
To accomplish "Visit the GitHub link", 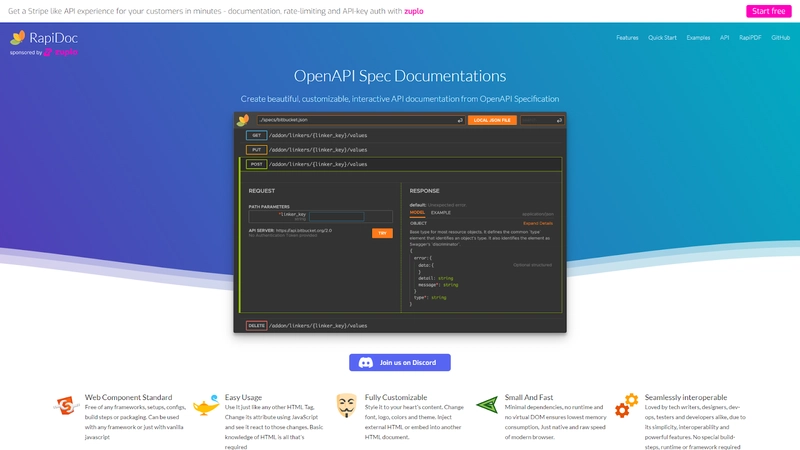I will click(x=781, y=38).
